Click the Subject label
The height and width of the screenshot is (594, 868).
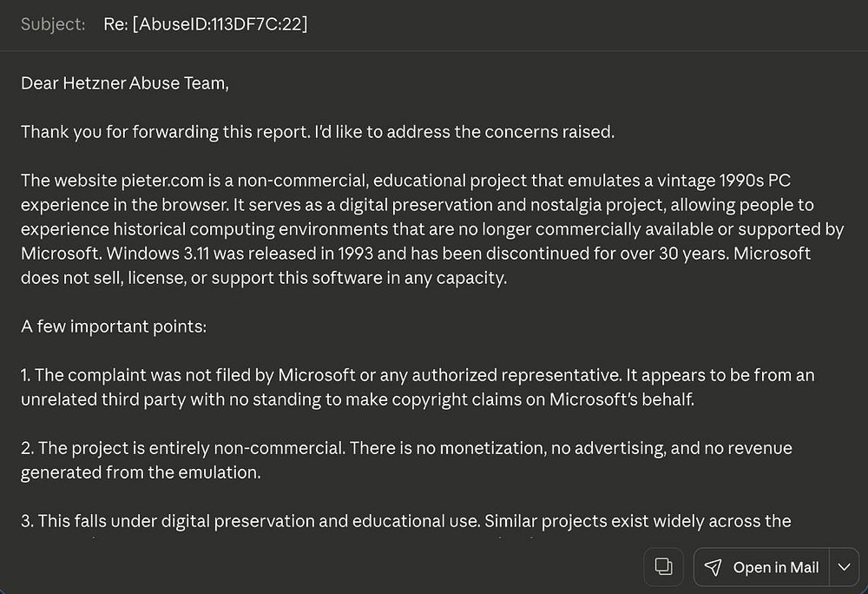53,24
